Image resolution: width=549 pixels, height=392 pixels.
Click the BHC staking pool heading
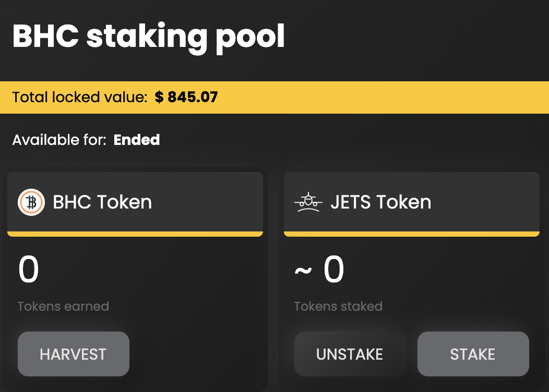(x=149, y=36)
